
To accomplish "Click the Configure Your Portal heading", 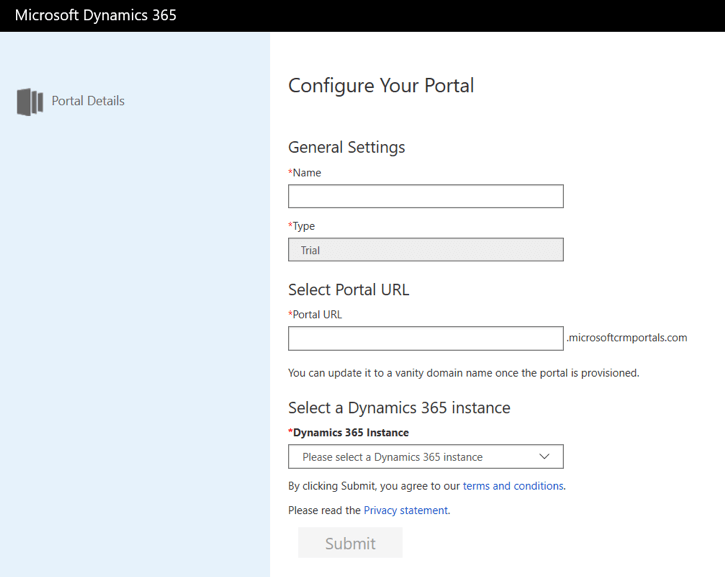I will [x=381, y=86].
